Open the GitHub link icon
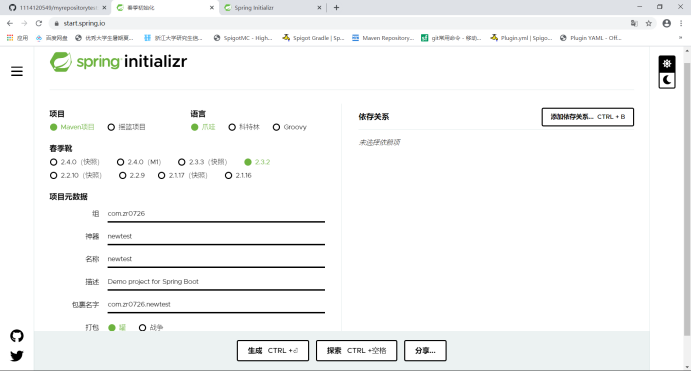The width and height of the screenshot is (692, 371). (17, 336)
